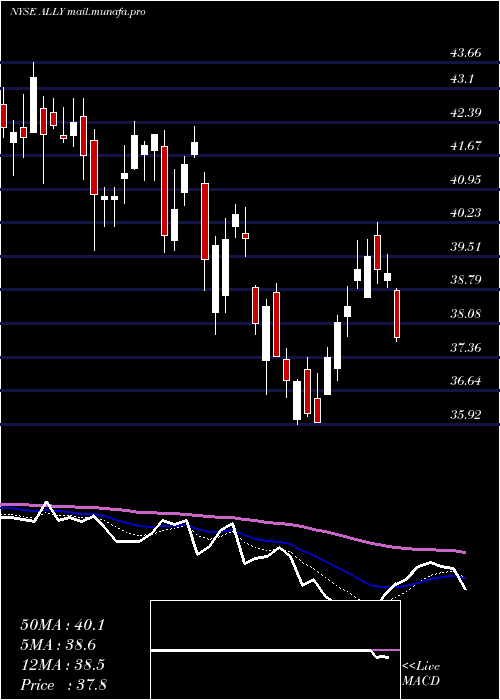Click the Live MACD inset chart box
The image size is (500, 700).
point(275,650)
